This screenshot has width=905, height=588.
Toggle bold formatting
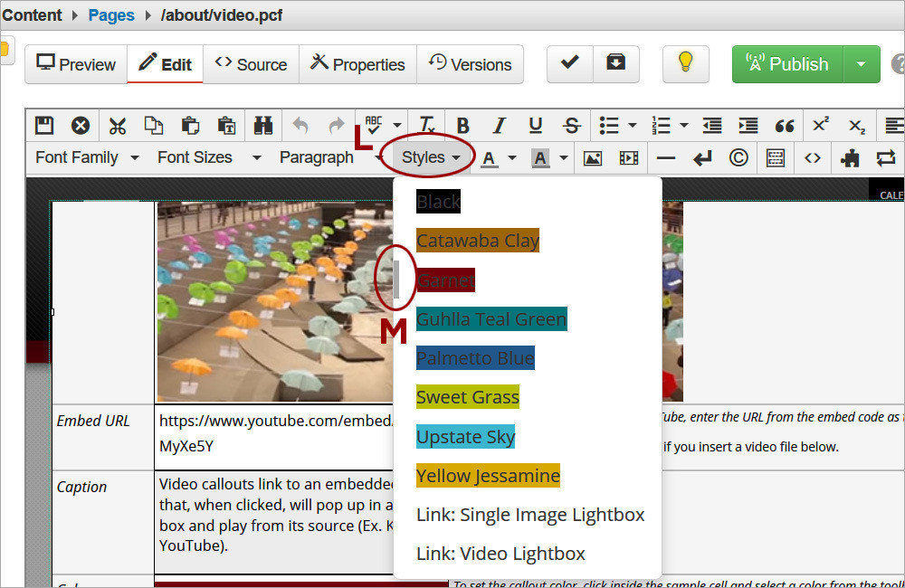[x=462, y=126]
